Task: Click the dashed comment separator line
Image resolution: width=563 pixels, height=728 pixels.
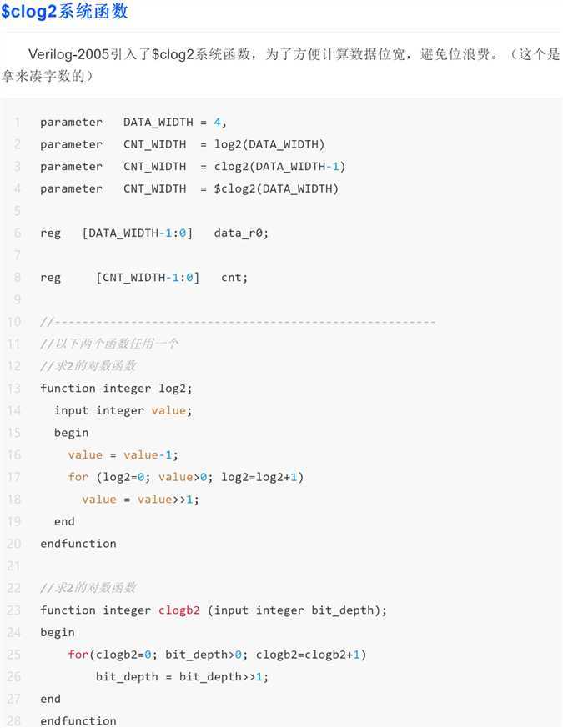Action: click(x=238, y=322)
